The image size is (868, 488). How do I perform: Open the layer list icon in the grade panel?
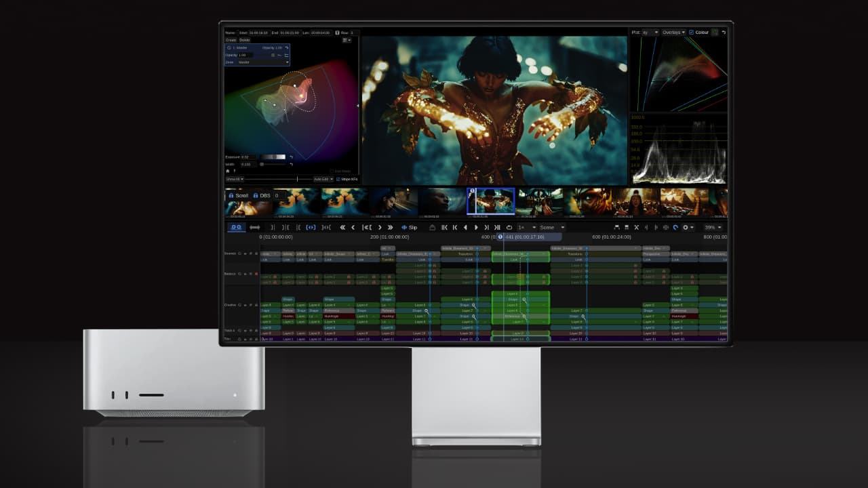[346, 40]
